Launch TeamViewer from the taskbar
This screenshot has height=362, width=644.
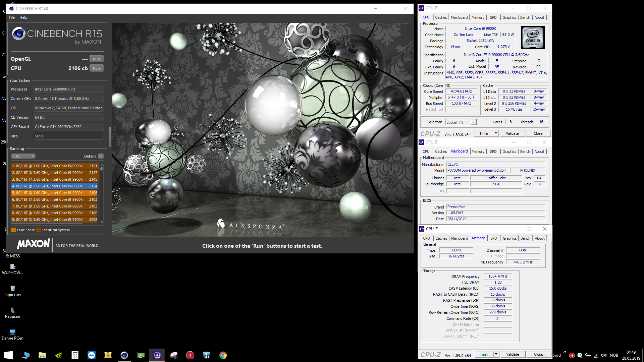click(x=91, y=355)
